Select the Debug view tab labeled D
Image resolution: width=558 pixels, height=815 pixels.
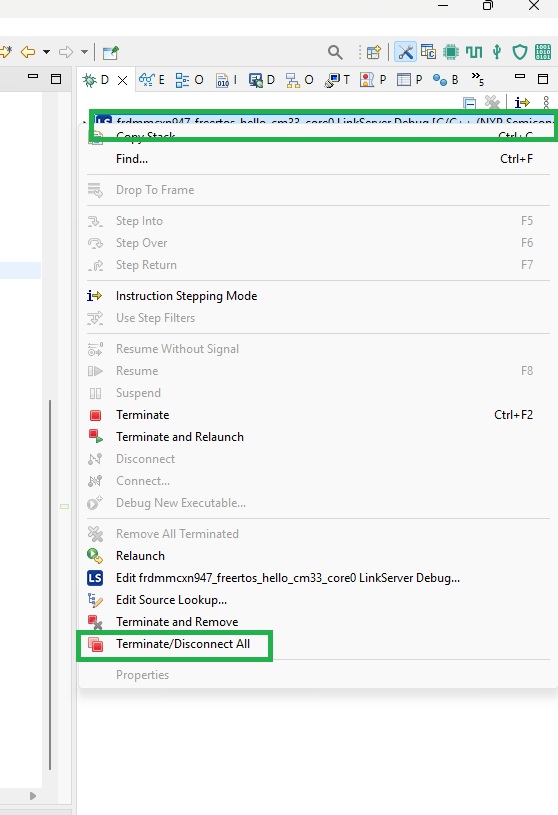point(96,80)
